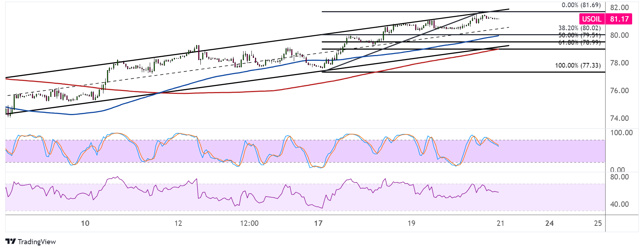
Task: Click the 82.00 price axis label
Action: click(x=620, y=8)
